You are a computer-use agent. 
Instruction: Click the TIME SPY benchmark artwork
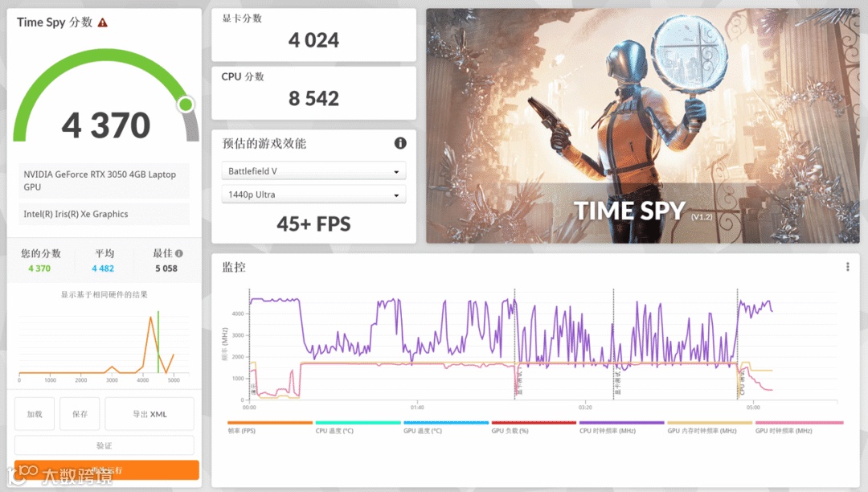(x=643, y=125)
